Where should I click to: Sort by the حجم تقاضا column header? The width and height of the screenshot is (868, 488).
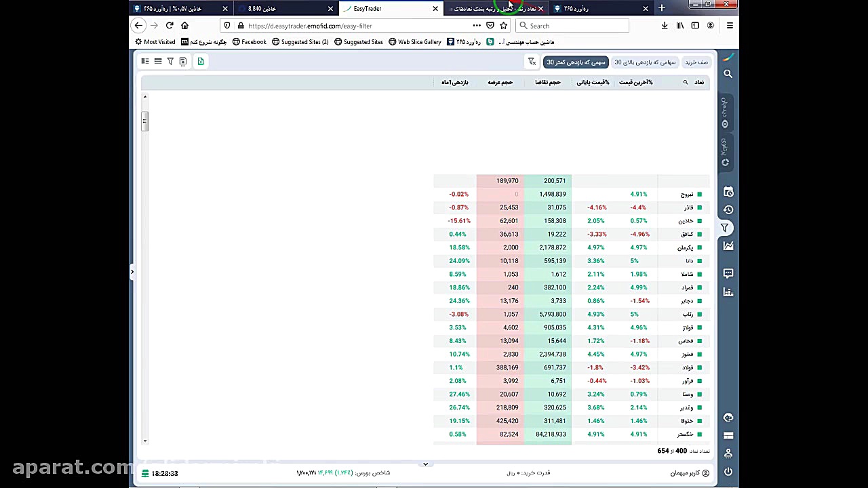point(548,83)
